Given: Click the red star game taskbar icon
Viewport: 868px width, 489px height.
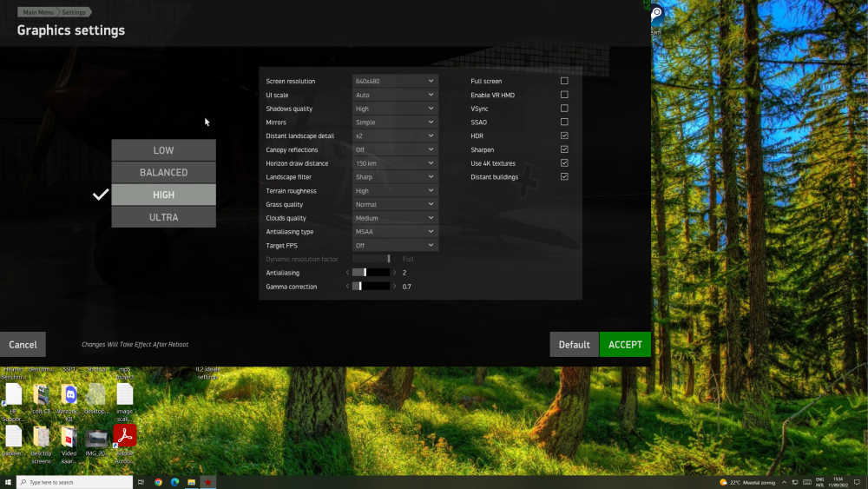Looking at the screenshot, I should (208, 482).
